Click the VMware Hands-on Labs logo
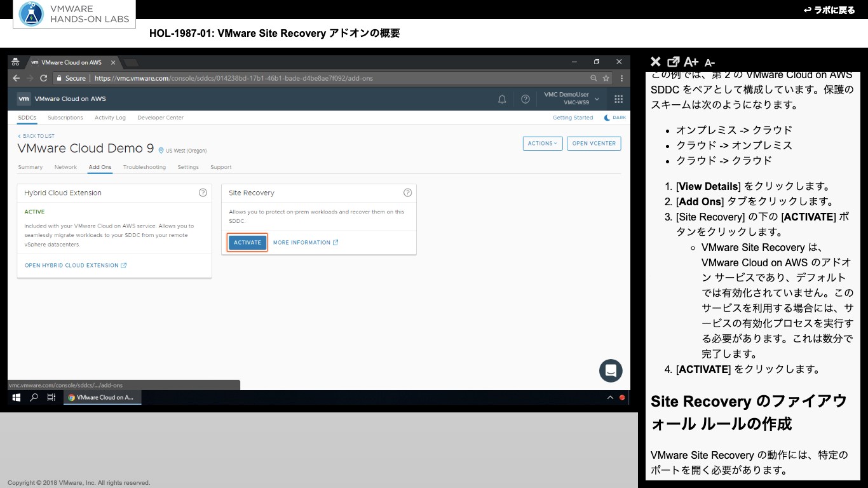This screenshot has width=868, height=488. point(74,14)
